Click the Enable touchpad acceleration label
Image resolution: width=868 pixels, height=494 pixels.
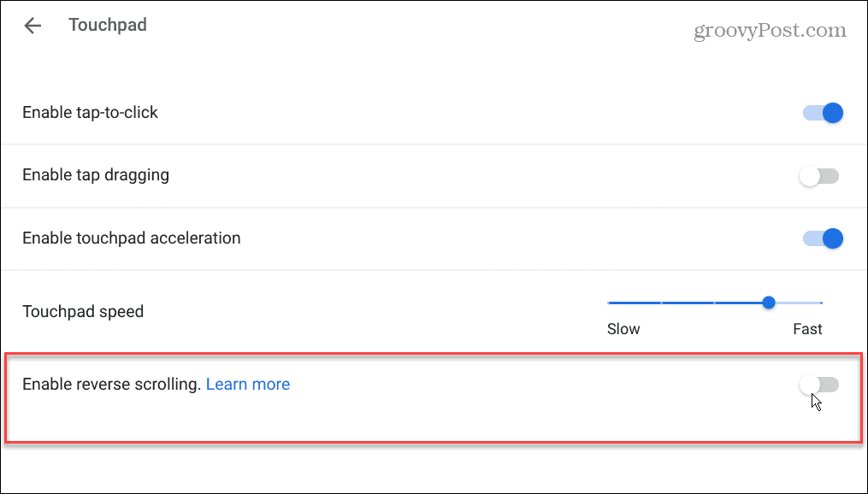(131, 238)
